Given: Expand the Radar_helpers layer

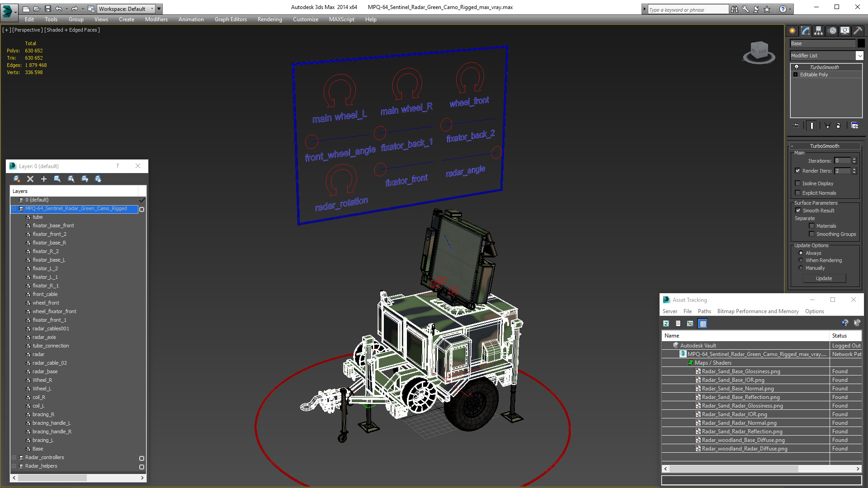Looking at the screenshot, I should tap(14, 466).
